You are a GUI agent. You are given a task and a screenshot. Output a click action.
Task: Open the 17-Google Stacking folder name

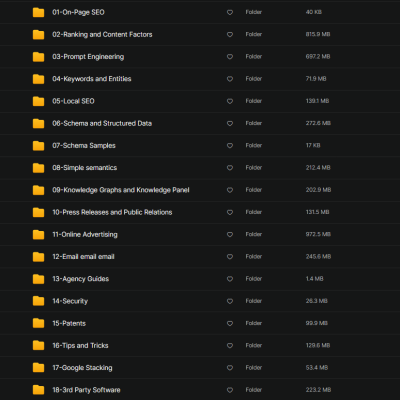82,368
